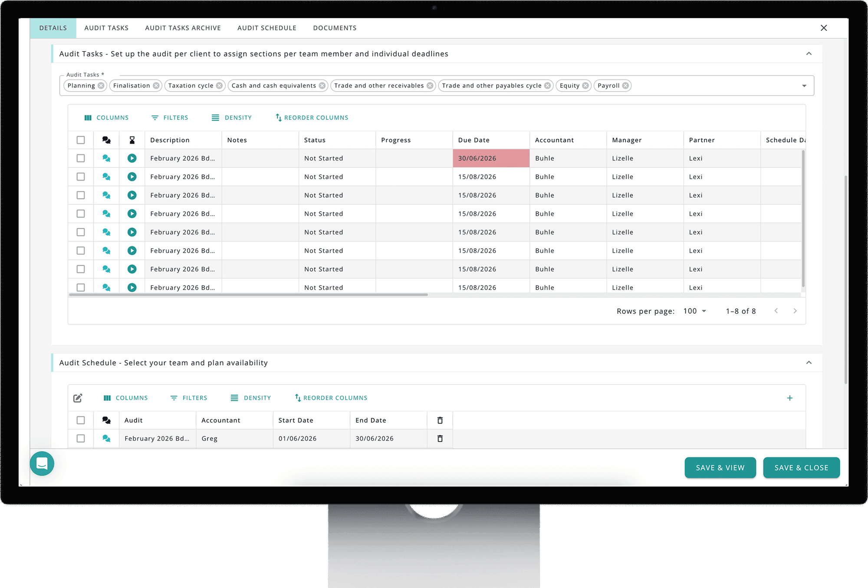Click the Greg accountant cell

pos(234,438)
